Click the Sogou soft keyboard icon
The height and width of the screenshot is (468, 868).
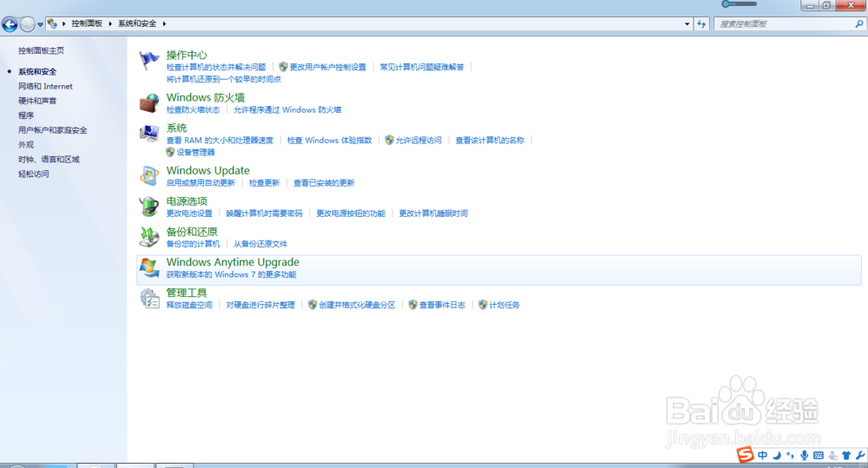(819, 455)
